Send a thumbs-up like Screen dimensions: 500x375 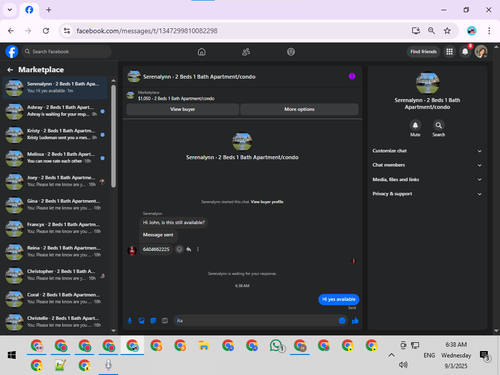coord(355,321)
